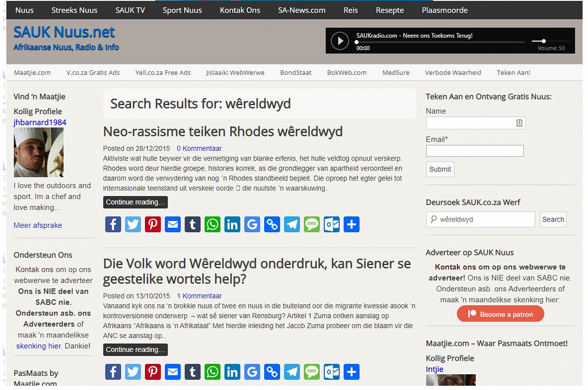Open jhbarnard1984's profile photo
The height and width of the screenshot is (390, 588).
tap(38, 152)
